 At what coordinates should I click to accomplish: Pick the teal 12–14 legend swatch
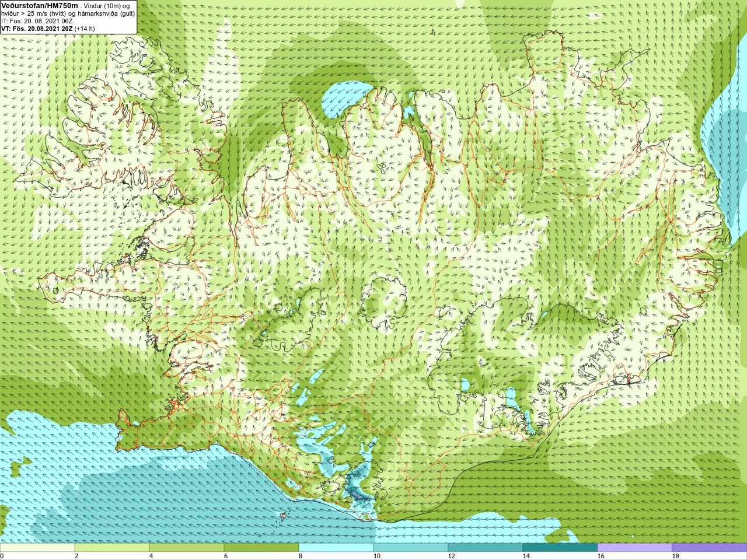pos(486,548)
